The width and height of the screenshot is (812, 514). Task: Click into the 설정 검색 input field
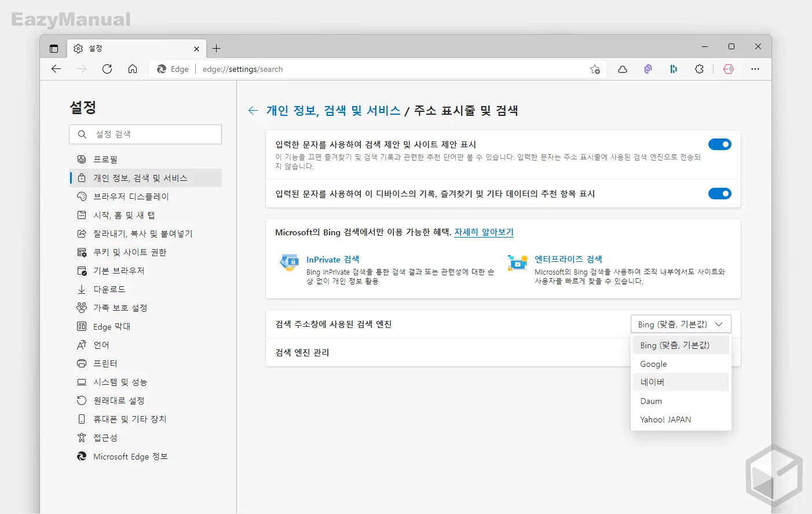[x=145, y=134]
